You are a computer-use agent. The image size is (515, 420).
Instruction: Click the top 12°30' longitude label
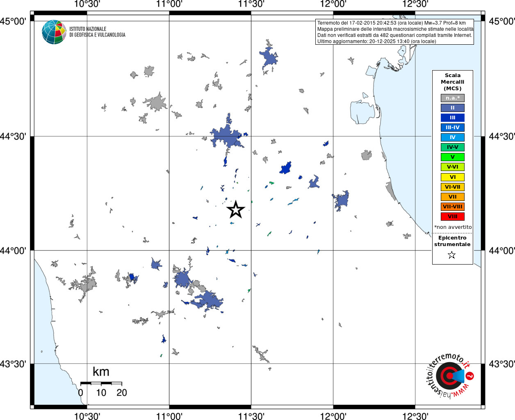(415, 4)
